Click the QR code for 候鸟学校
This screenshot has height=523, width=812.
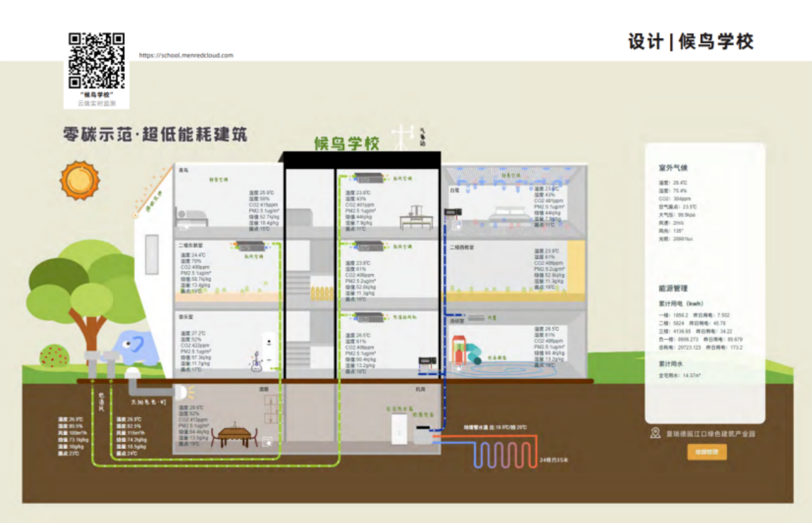tap(96, 60)
